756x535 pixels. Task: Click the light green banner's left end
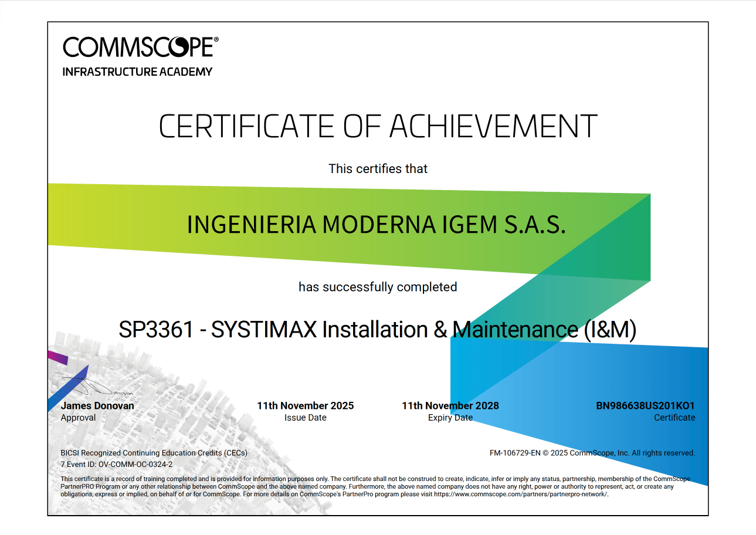point(65,214)
